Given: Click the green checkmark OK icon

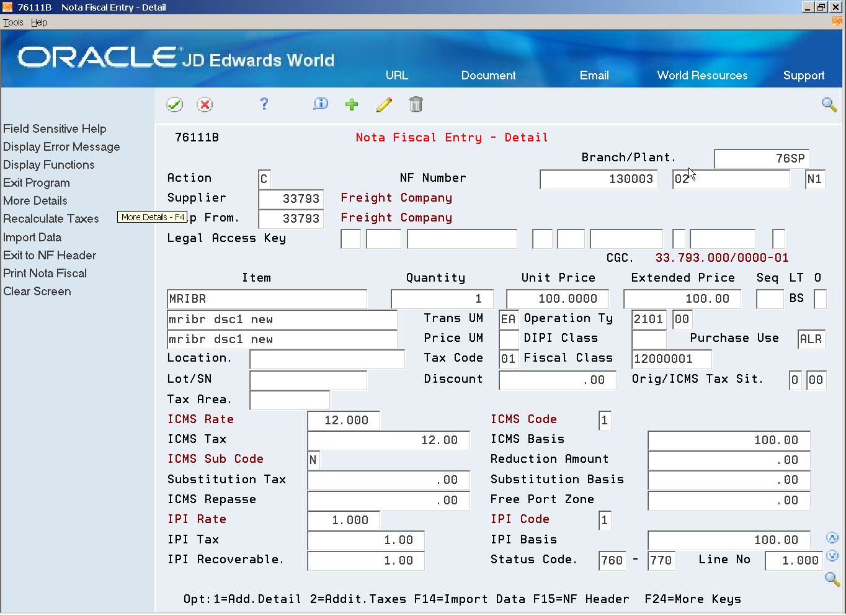Looking at the screenshot, I should [x=175, y=105].
